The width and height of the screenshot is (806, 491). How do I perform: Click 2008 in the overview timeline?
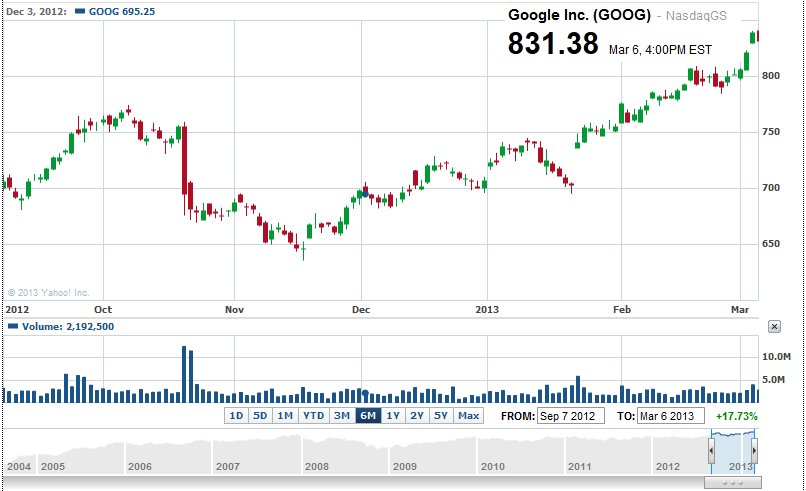point(317,466)
